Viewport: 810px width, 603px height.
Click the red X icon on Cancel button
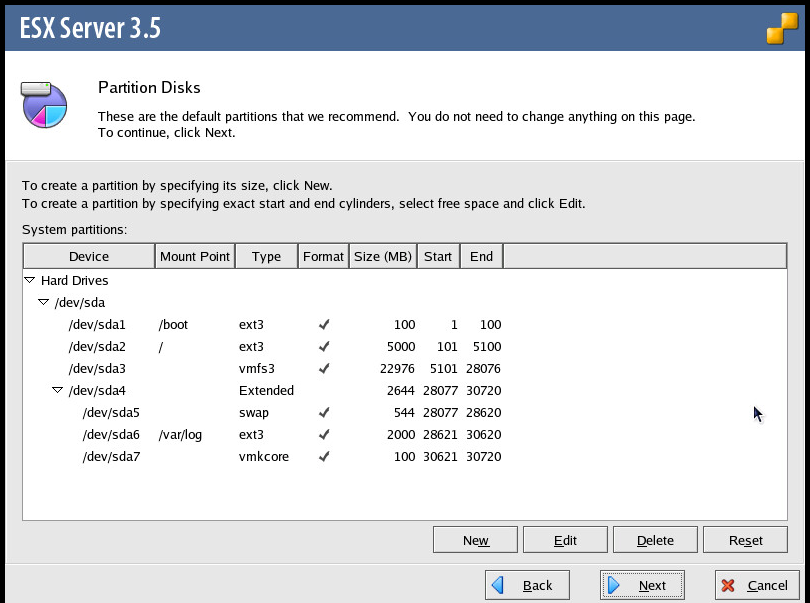point(728,585)
